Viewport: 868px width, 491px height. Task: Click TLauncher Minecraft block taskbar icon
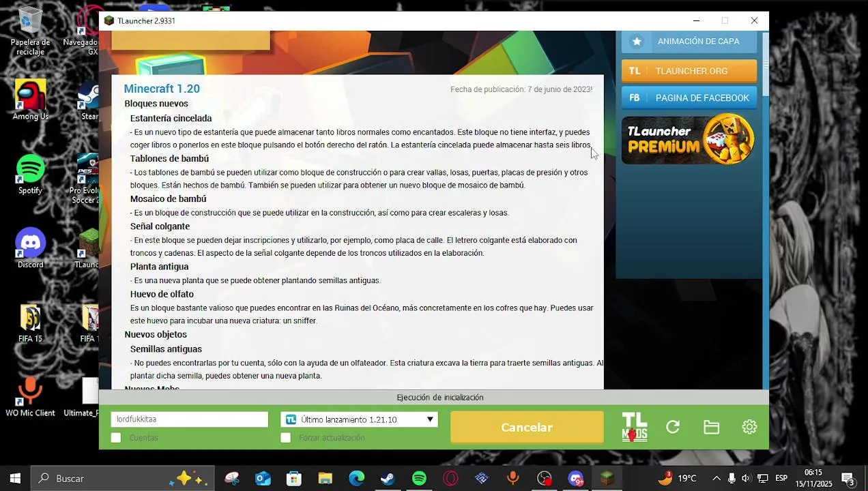click(x=607, y=479)
